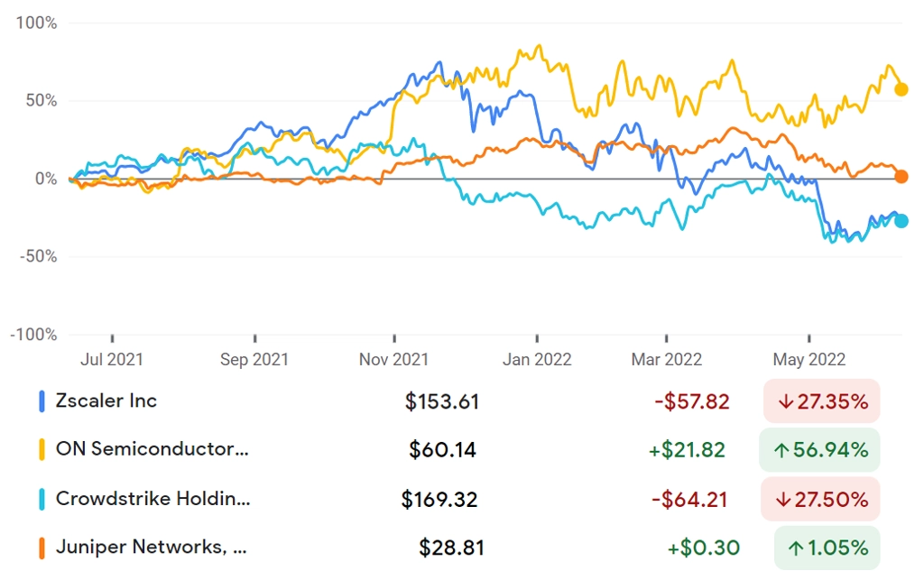Select the cyan Crowdstrike color bar

click(x=42, y=500)
